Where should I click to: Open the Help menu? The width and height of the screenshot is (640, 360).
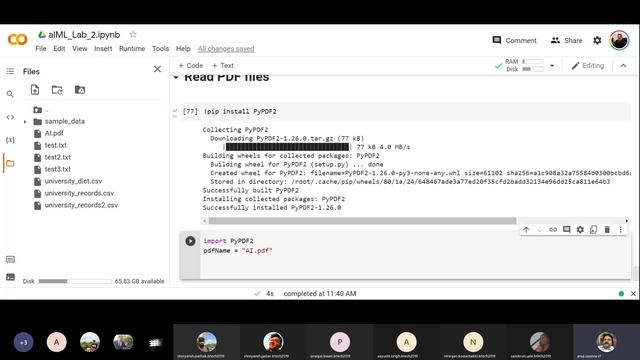[x=183, y=49]
